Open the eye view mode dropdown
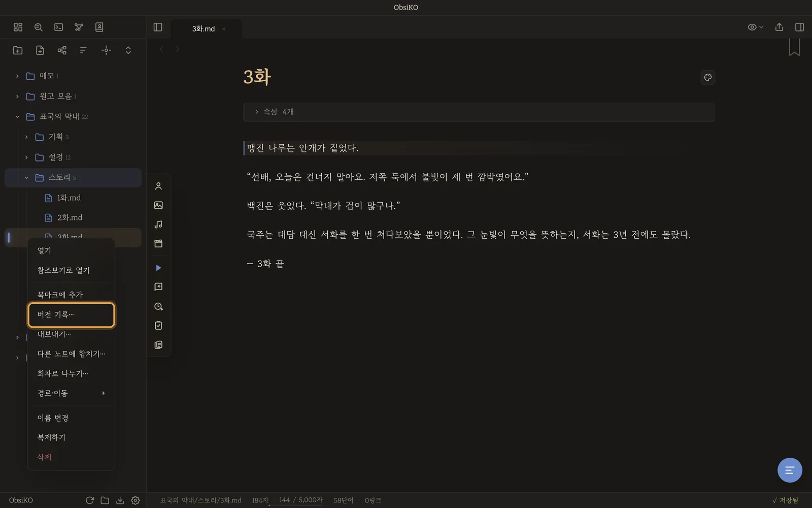Screen dimensions: 812x508 pos(755,27)
